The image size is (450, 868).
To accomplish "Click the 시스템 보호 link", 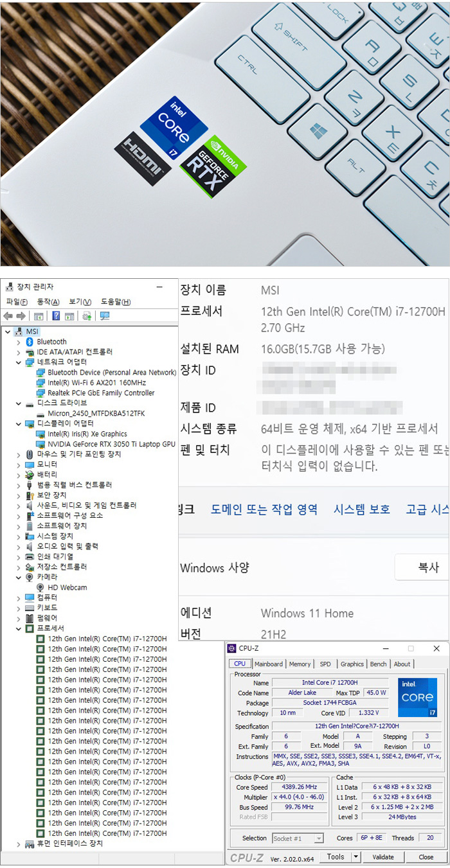I will [x=361, y=509].
